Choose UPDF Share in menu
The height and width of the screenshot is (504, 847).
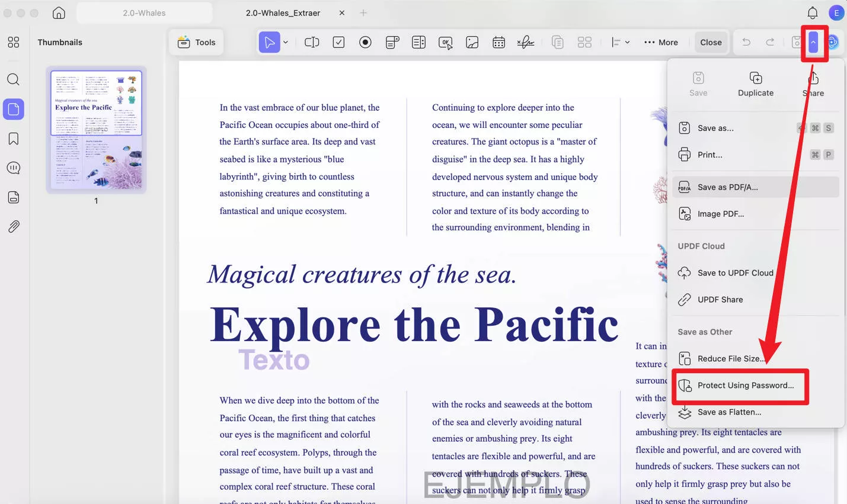tap(756, 300)
